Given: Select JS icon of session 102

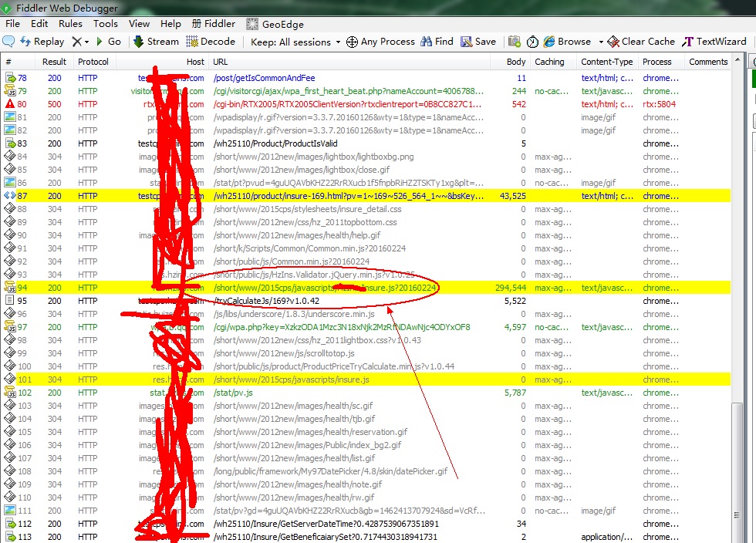Looking at the screenshot, I should tap(10, 392).
